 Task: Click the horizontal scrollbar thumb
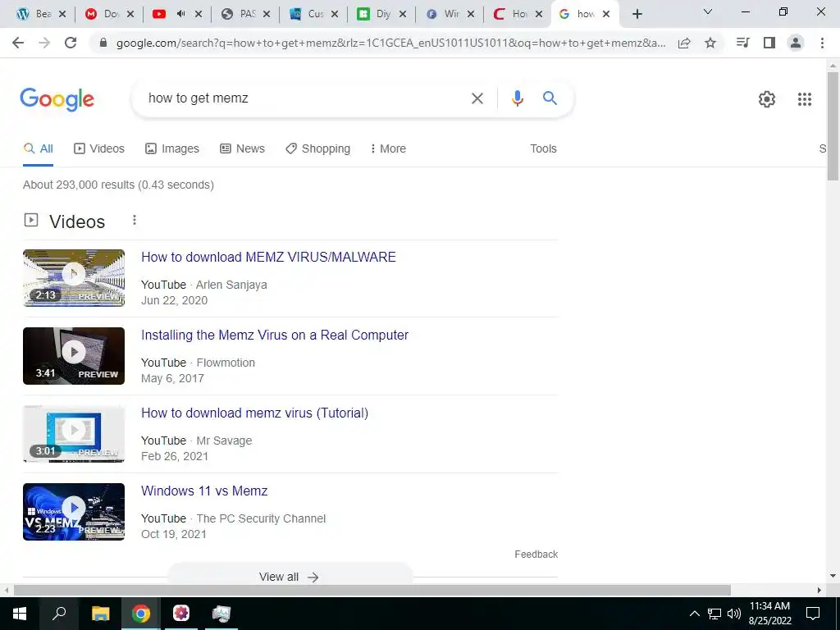tap(372, 591)
